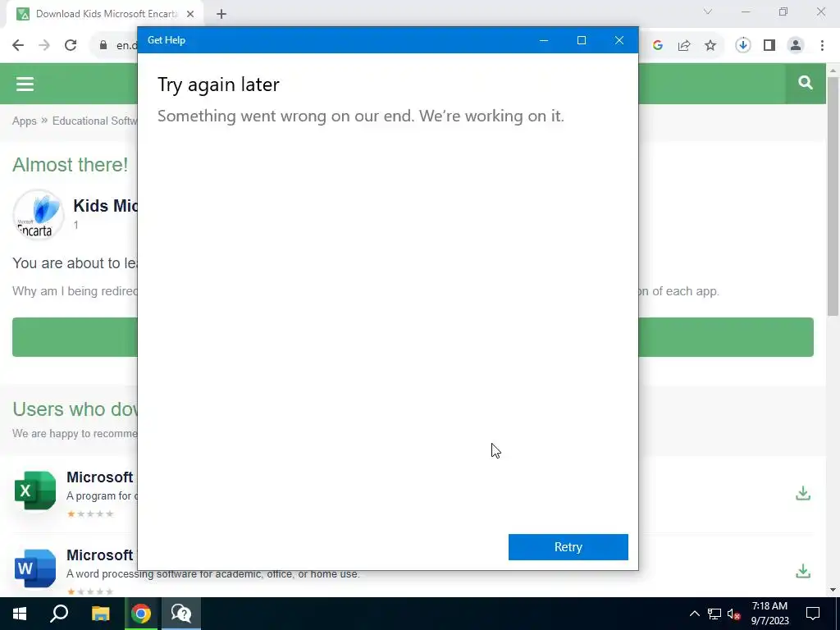Open Chrome downloads icon

tap(743, 46)
